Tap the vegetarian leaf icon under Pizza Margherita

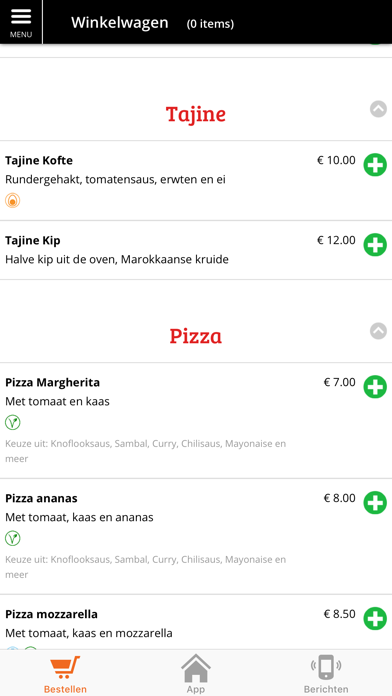(x=12, y=423)
